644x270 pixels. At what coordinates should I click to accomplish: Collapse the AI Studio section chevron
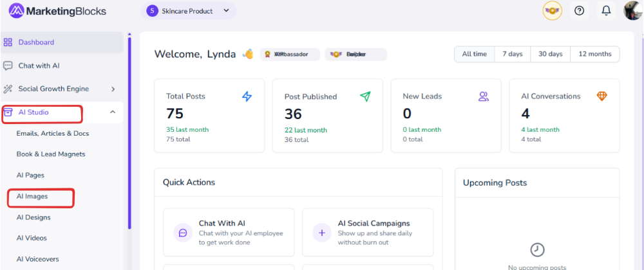(x=113, y=113)
